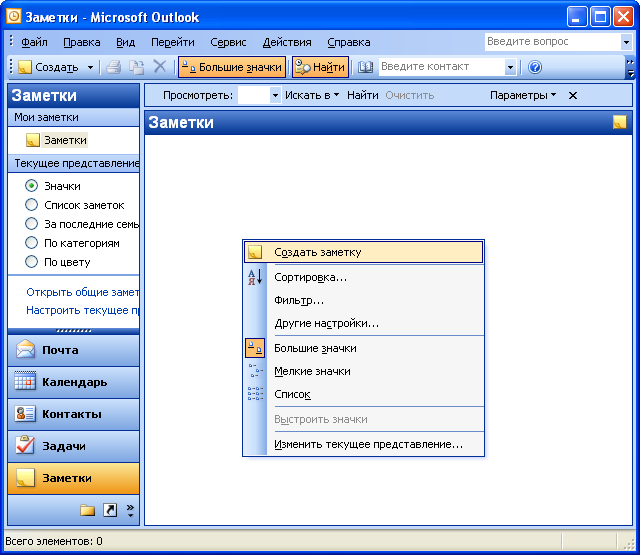Click the Сортировка context menu item
Viewport: 640px width, 555px height.
tap(364, 278)
